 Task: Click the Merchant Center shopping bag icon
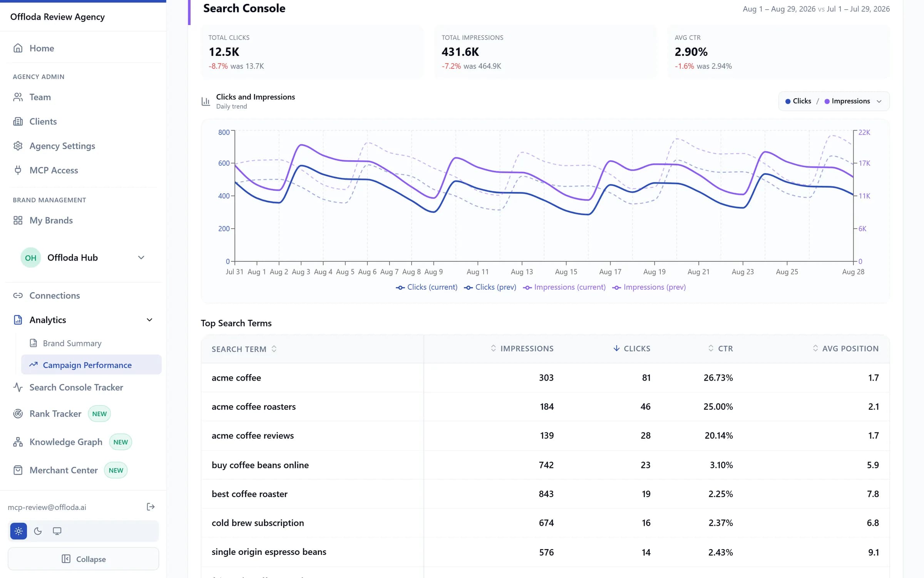(x=18, y=470)
